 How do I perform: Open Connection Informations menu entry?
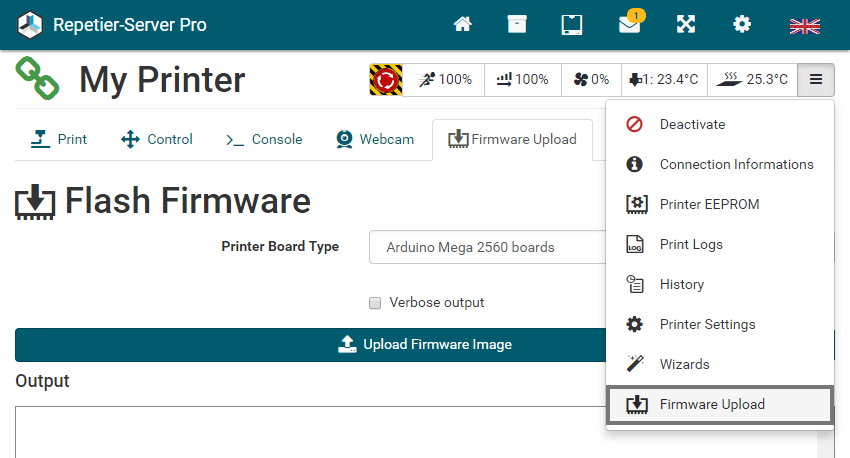point(719,164)
